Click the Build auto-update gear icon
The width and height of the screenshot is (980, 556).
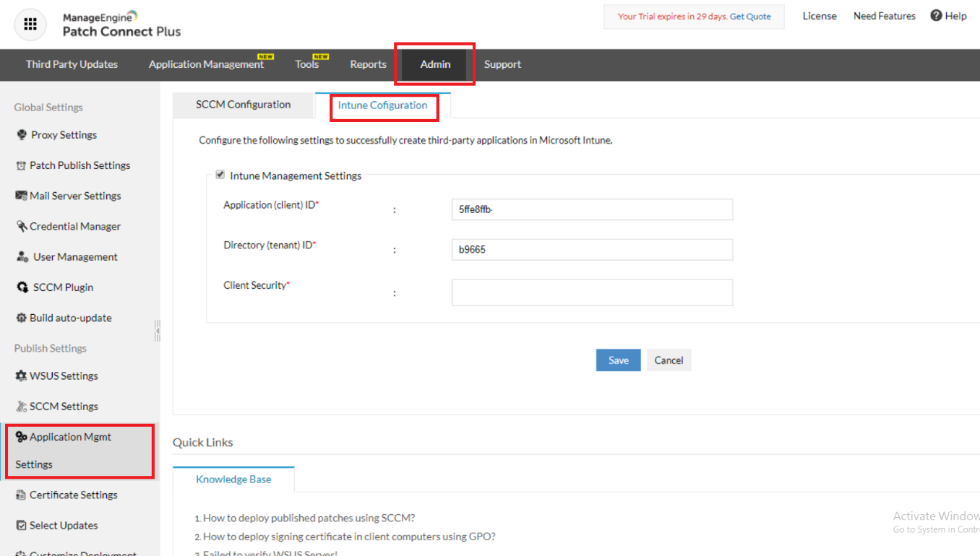[x=21, y=318]
